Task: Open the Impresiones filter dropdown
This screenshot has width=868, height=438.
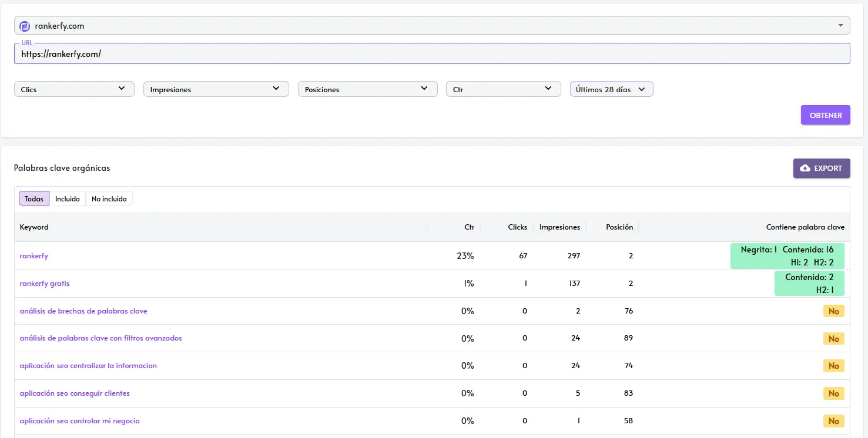Action: point(216,89)
